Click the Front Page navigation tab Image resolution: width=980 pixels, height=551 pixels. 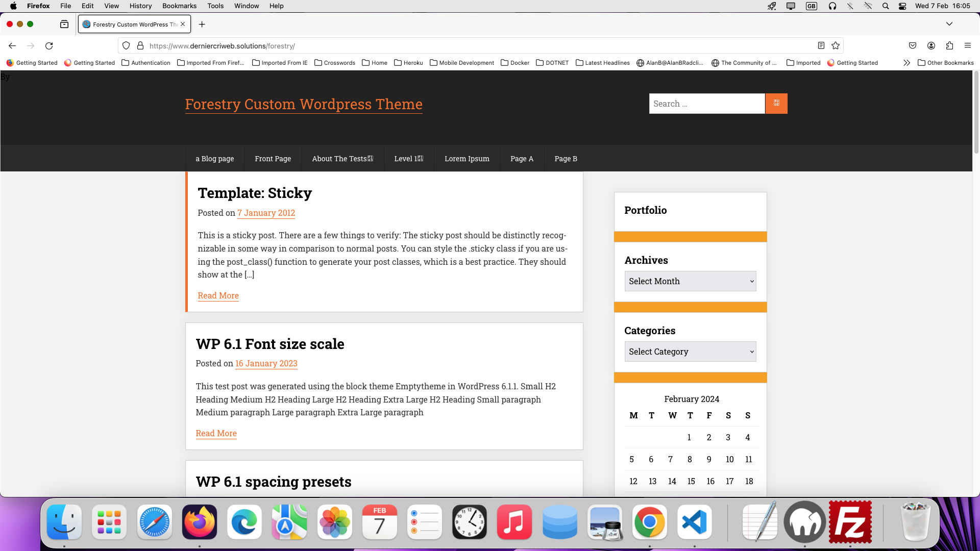273,158
